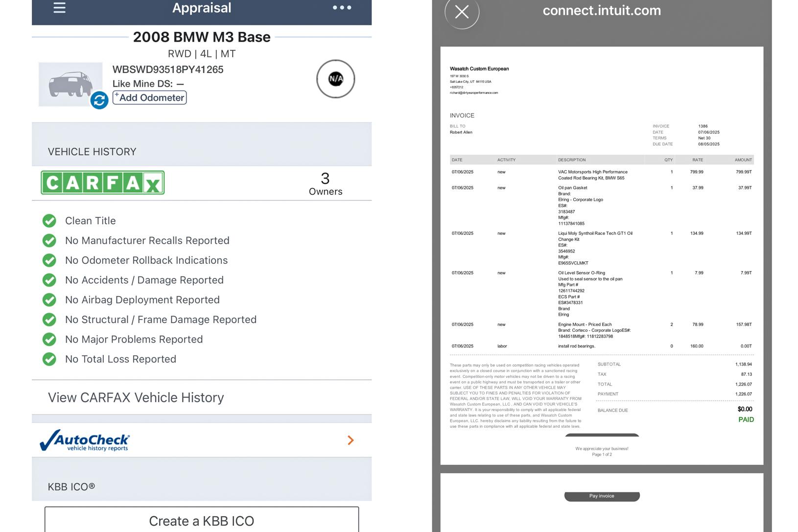Tap the N/A circular score badge
Image resolution: width=798 pixels, height=532 pixels.
pyautogui.click(x=335, y=79)
